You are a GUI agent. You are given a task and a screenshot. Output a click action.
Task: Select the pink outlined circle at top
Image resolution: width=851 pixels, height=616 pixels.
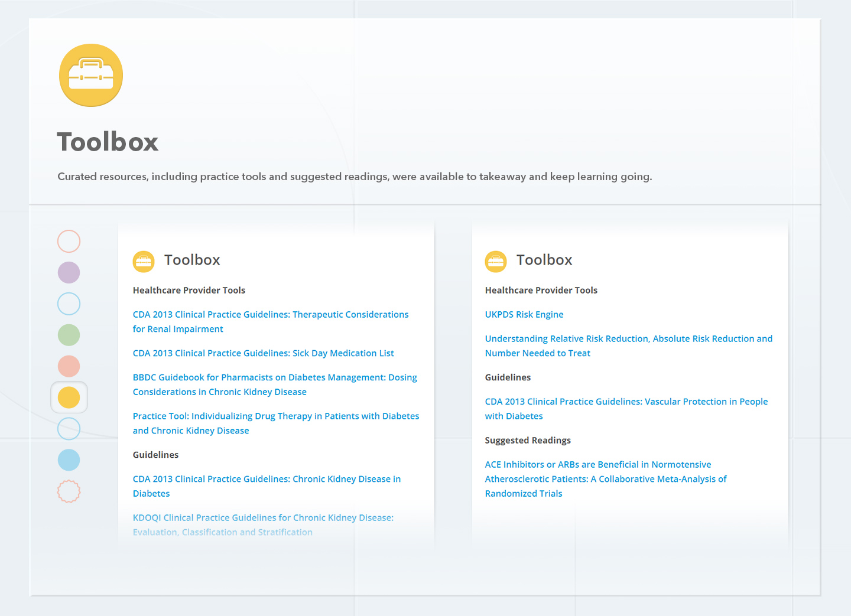(69, 242)
